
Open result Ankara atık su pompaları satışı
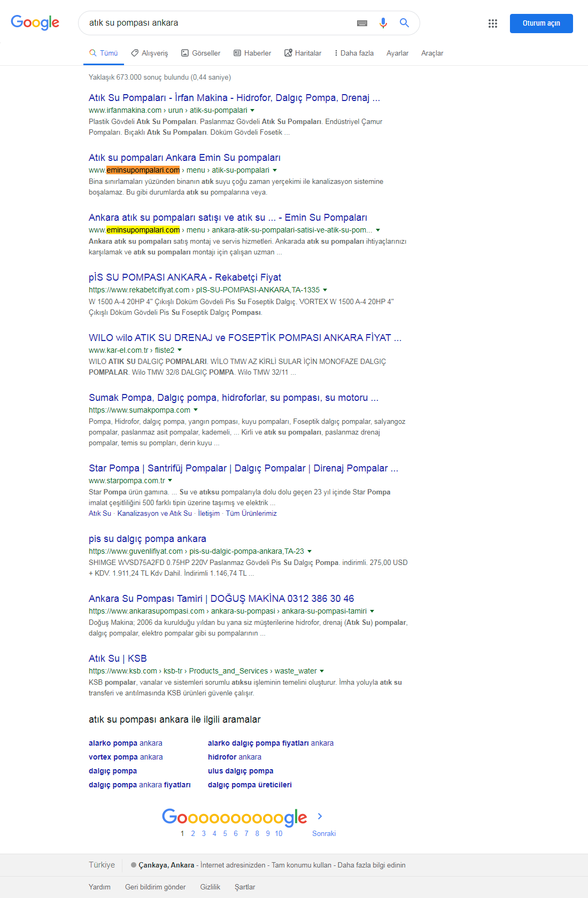click(x=228, y=218)
